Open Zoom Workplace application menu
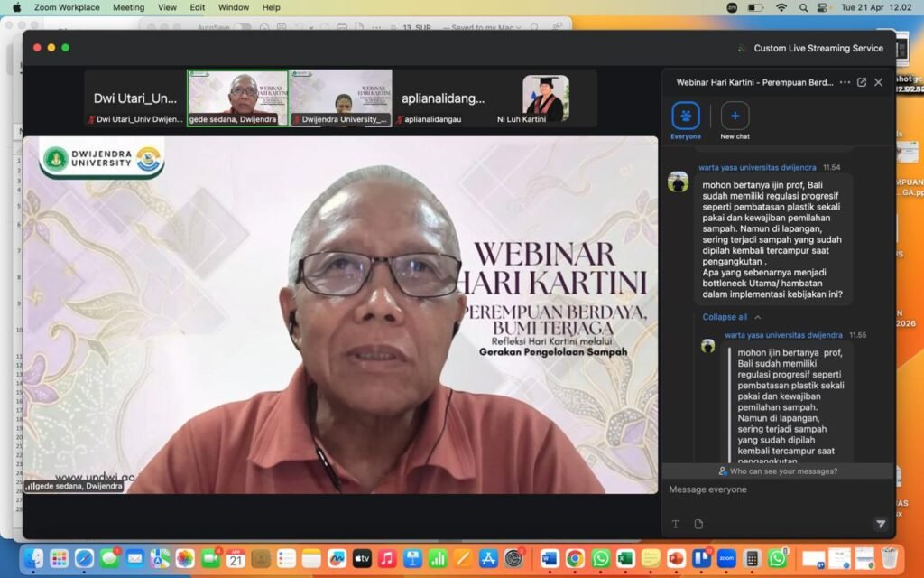The image size is (924, 578). click(67, 7)
